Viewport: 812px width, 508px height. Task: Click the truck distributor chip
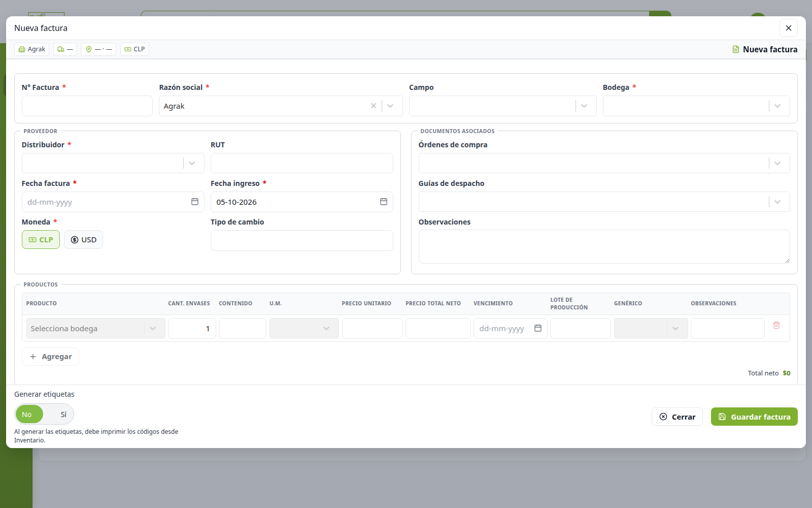point(65,49)
